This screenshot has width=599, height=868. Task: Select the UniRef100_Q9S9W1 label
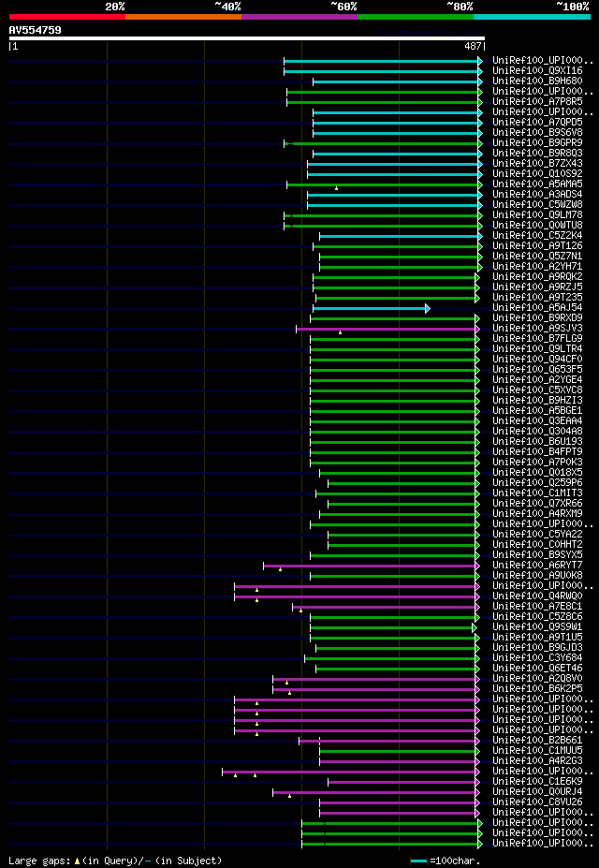(x=537, y=626)
